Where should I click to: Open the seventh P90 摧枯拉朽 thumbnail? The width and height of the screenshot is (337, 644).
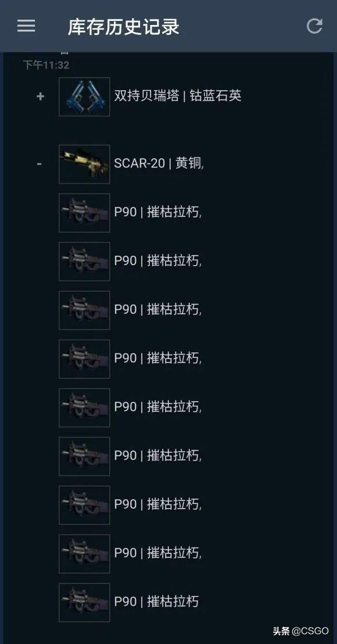click(84, 505)
